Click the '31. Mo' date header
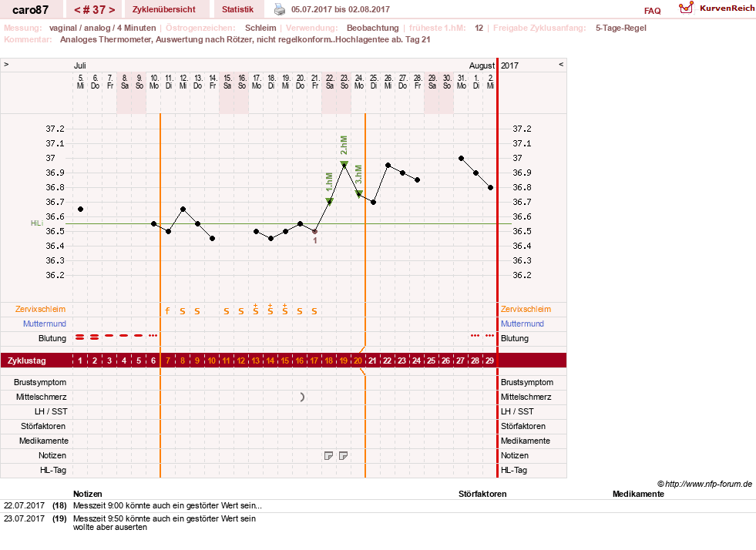 coord(462,82)
